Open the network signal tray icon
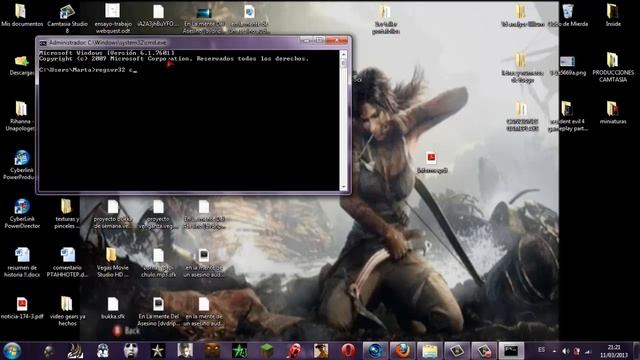Image resolution: width=640 pixels, height=360 pixels. 588,351
